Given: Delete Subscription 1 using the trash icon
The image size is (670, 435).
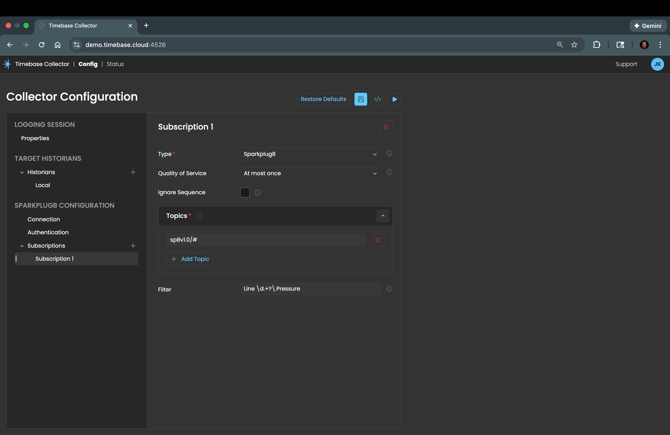Looking at the screenshot, I should pos(386,127).
